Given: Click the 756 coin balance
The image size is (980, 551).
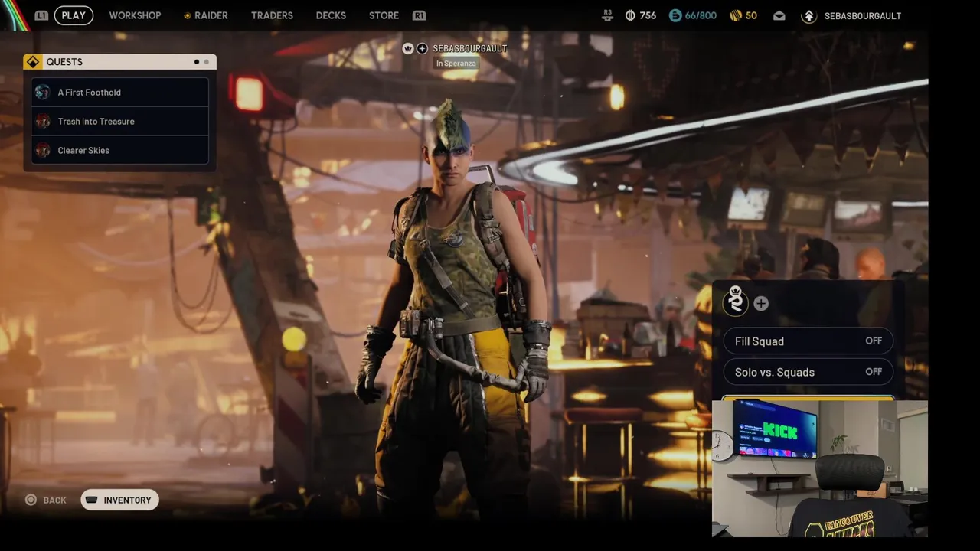Looking at the screenshot, I should 648,15.
